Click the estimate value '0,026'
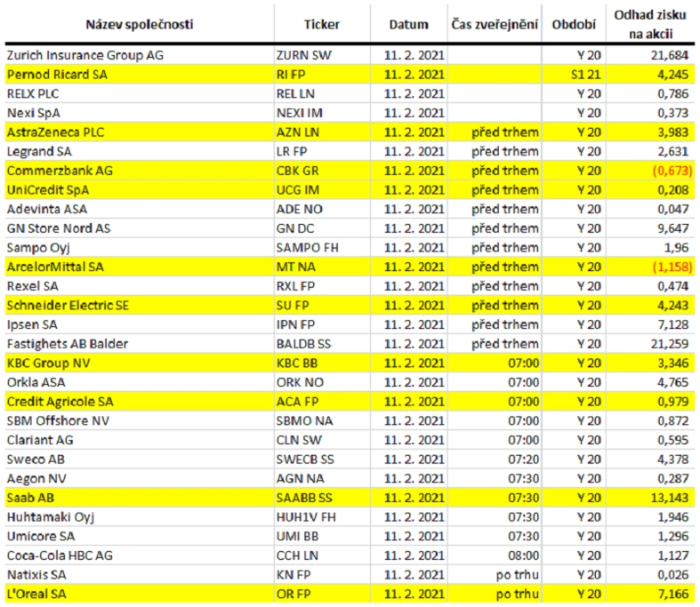700x607 pixels. (672, 574)
